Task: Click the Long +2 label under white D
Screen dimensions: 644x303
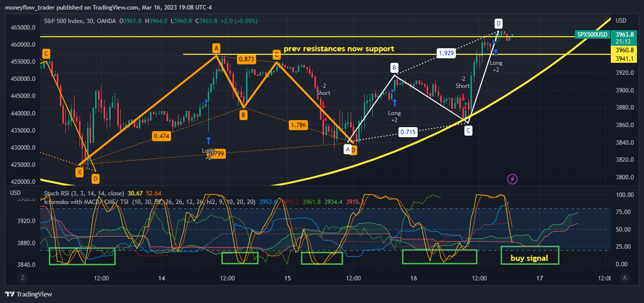Action: (496, 66)
